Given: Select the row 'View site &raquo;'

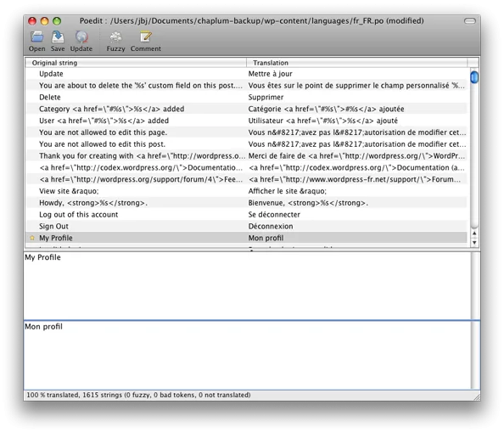Looking at the screenshot, I should [x=246, y=191].
